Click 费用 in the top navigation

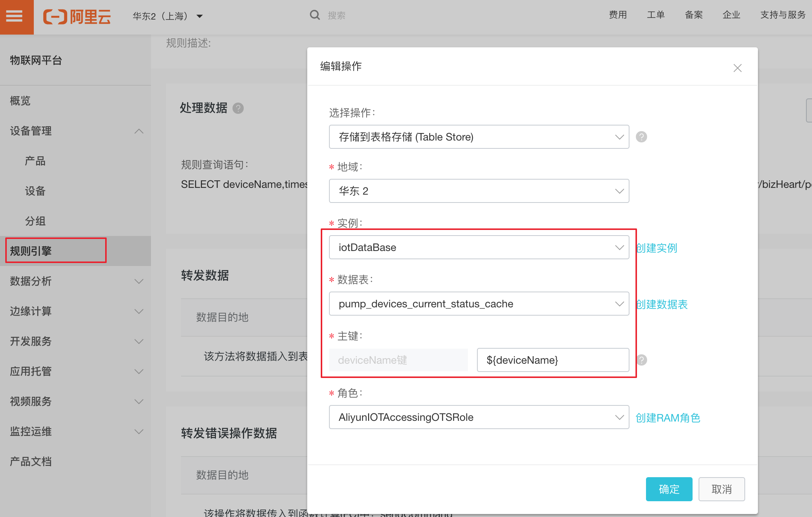[x=617, y=15]
